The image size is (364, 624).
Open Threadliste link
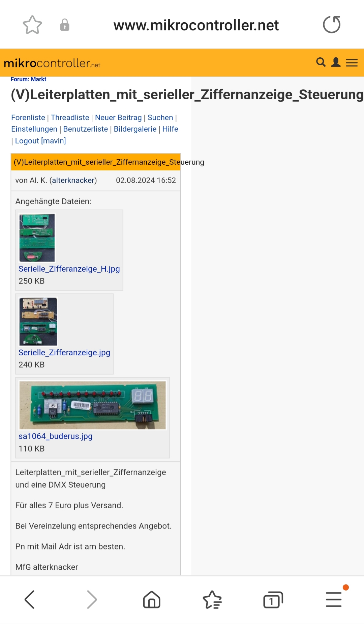[x=70, y=117]
